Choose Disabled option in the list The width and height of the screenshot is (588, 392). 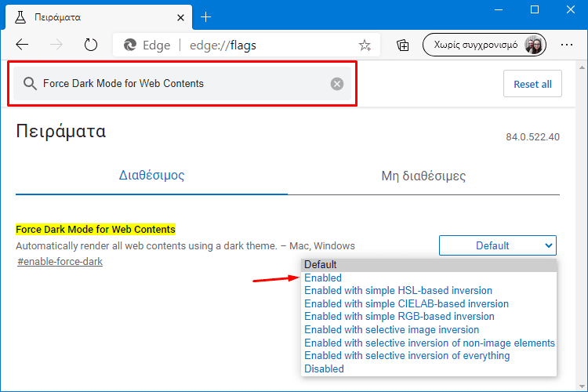pyautogui.click(x=324, y=368)
